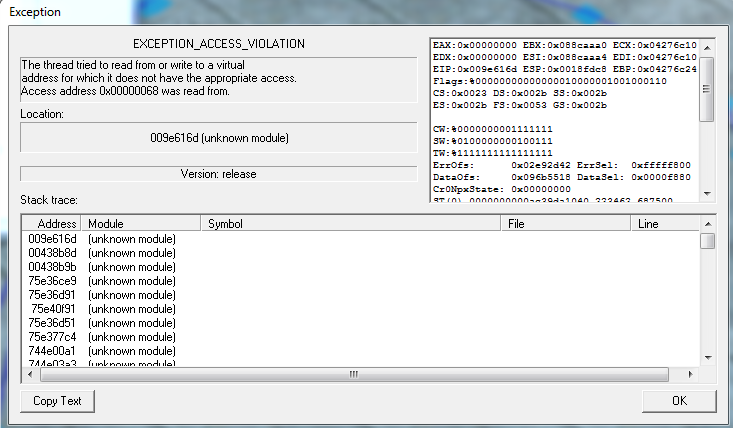The width and height of the screenshot is (733, 428).
Task: Click stack trace horizontal scroll right arrow
Action: point(690,374)
